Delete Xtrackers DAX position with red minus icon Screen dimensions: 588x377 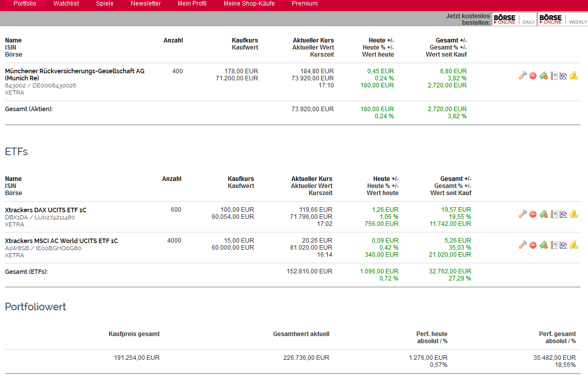533,214
